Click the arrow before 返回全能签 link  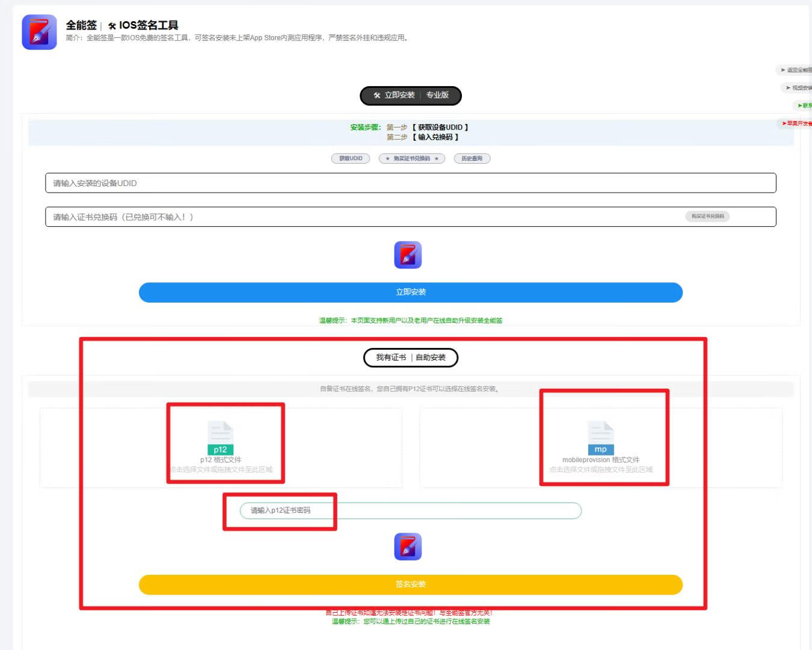(x=782, y=69)
